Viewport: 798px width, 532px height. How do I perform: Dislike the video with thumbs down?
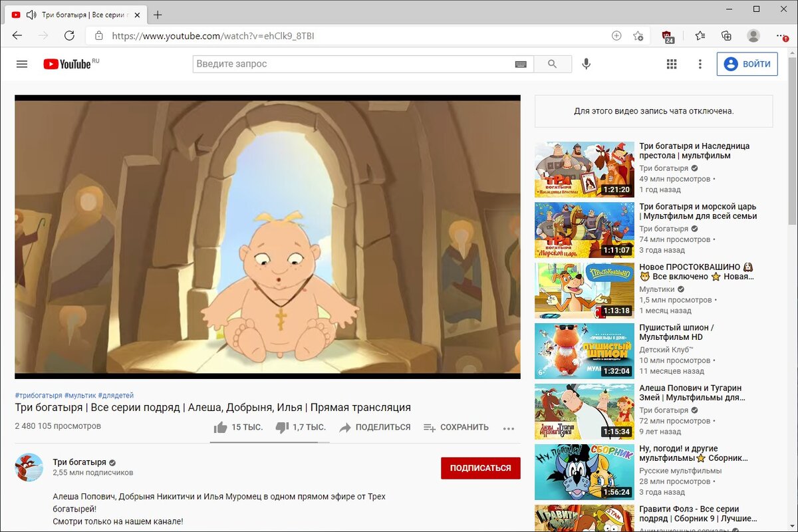point(301,428)
